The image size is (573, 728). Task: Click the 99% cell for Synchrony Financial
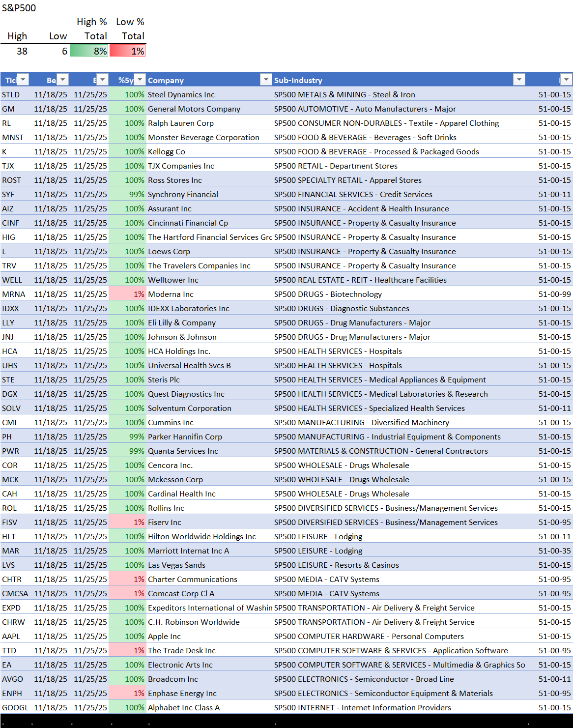click(127, 195)
